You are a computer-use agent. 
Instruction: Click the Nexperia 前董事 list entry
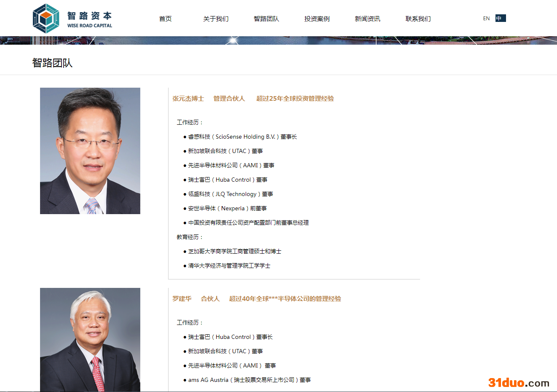point(227,208)
